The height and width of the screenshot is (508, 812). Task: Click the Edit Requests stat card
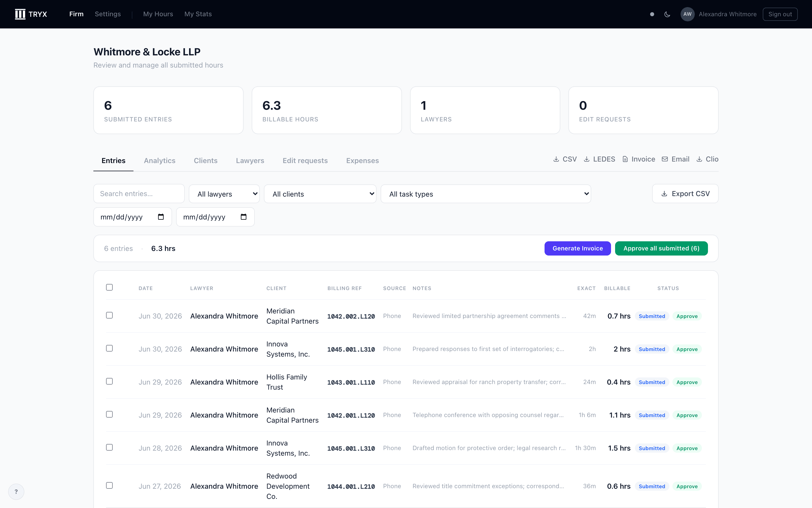pos(643,110)
